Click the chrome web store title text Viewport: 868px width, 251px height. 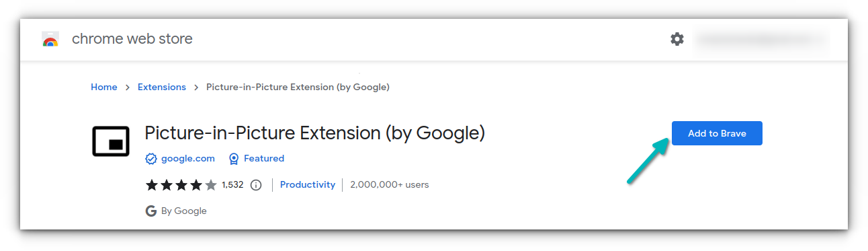(x=132, y=39)
